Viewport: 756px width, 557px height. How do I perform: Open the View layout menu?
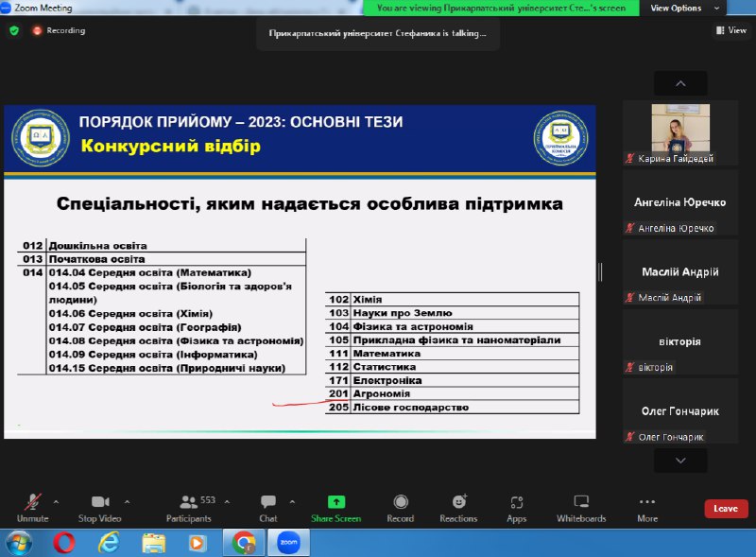click(730, 30)
